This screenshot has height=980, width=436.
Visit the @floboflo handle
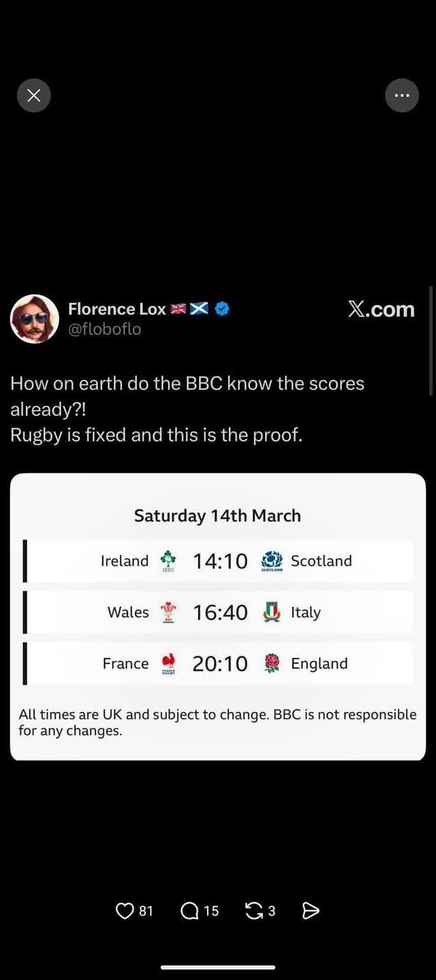[104, 329]
